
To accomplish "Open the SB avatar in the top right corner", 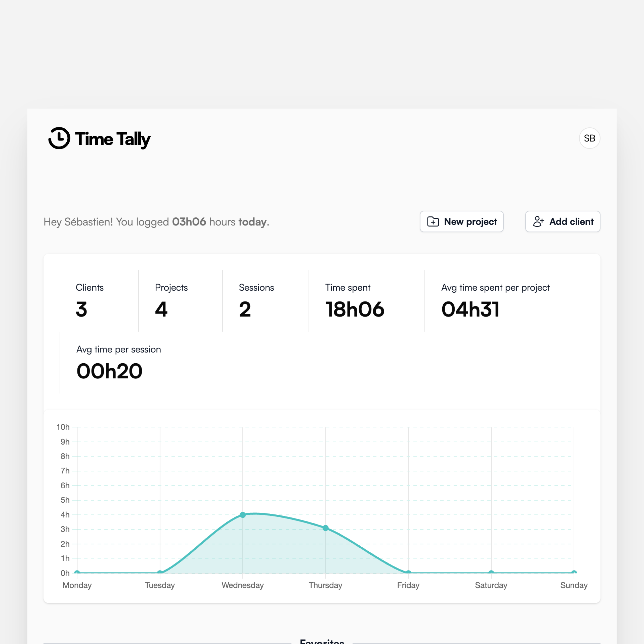I will point(589,138).
